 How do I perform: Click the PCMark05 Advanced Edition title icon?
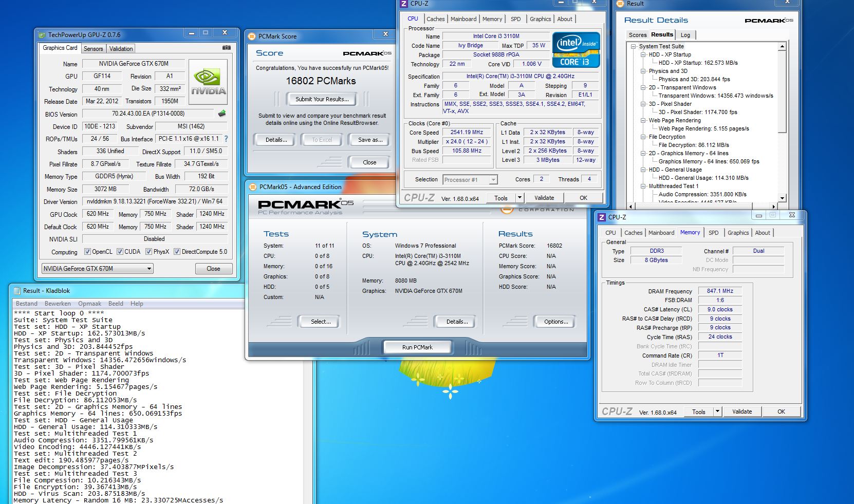253,187
